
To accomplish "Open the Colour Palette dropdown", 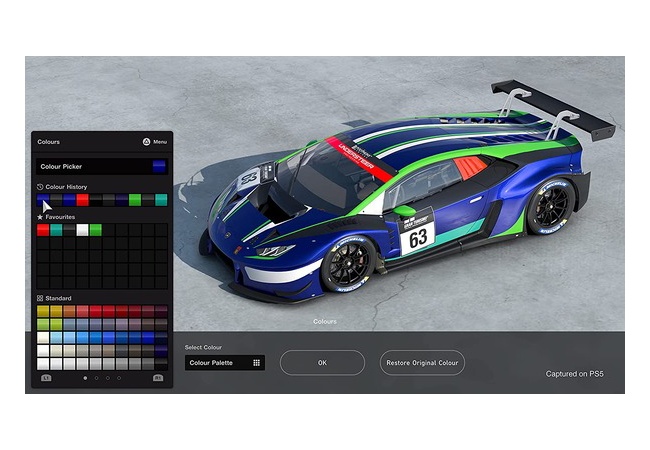I will point(225,363).
